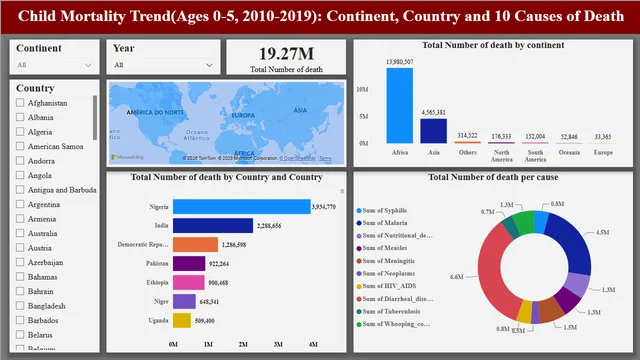Screen dimensions: 640x360
Task: Enable the Bahrain checkbox
Action: coord(20,291)
